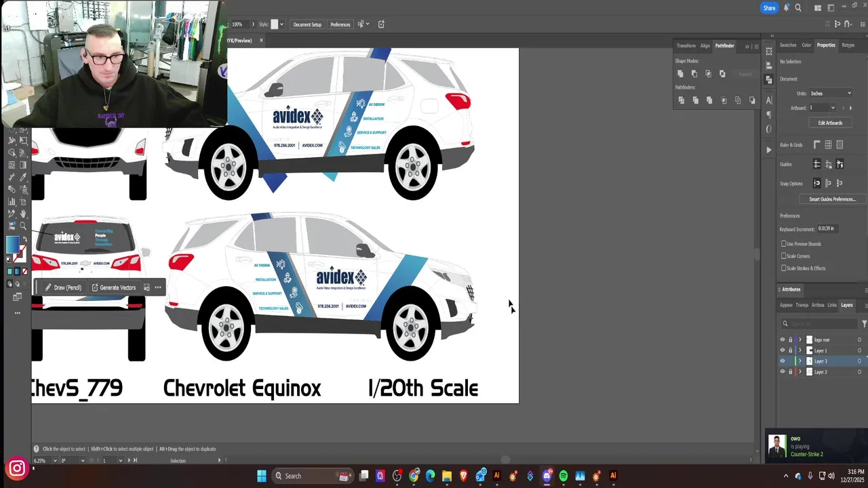Hide Layer 2 via eye icon
868x488 pixels.
783,371
